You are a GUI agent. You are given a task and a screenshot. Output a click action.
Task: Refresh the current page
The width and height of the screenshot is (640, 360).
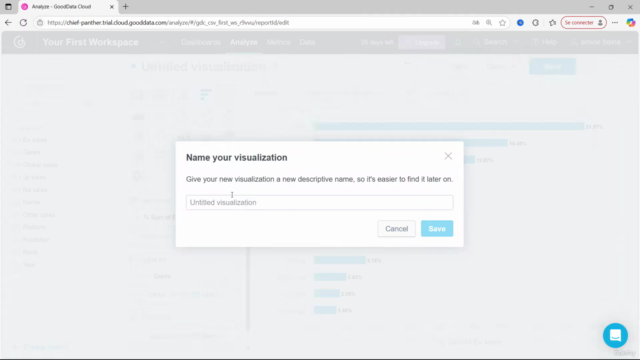pyautogui.click(x=23, y=22)
